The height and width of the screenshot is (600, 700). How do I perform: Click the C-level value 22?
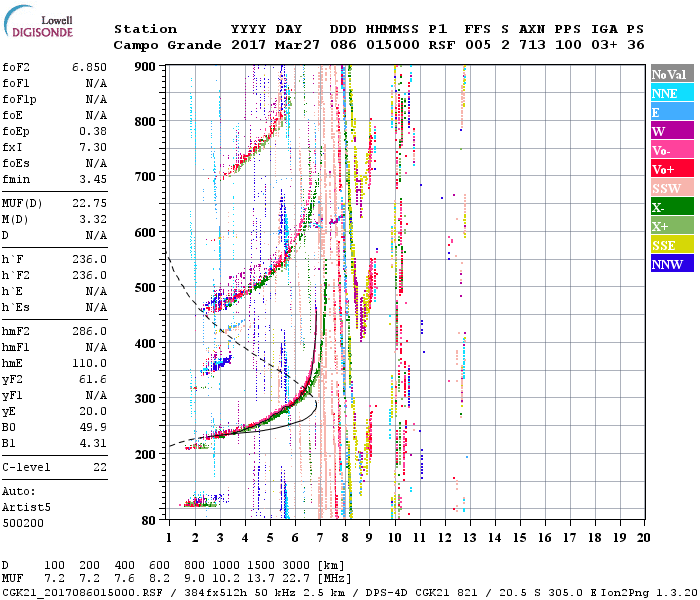pos(99,467)
